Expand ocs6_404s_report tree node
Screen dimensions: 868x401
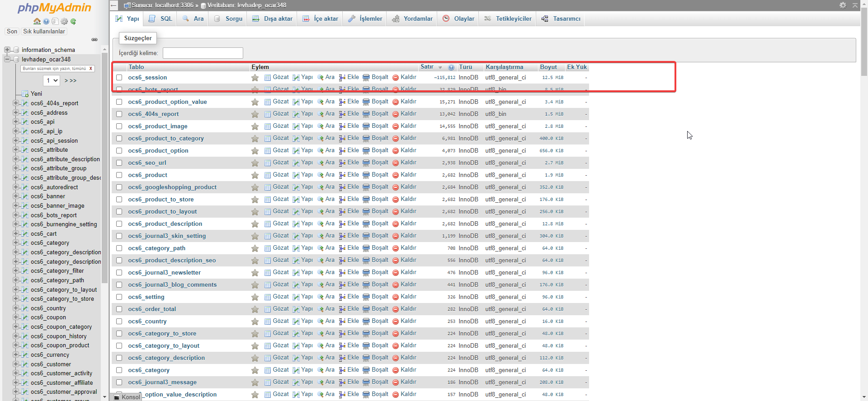coord(16,103)
